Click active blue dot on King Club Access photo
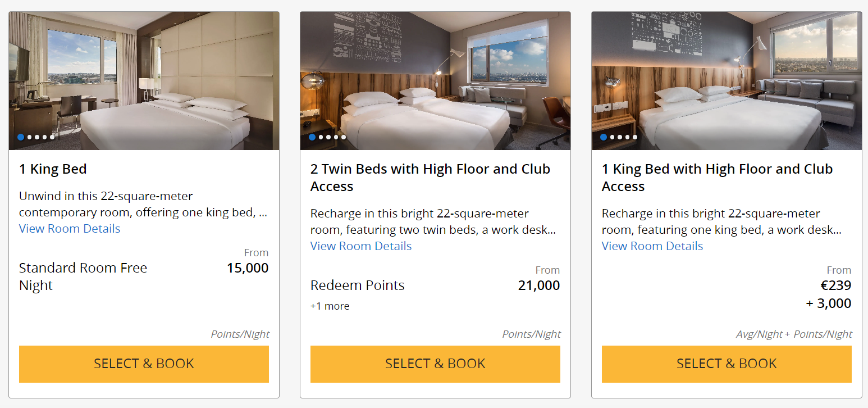Viewport: 868px width, 408px height. pos(604,137)
